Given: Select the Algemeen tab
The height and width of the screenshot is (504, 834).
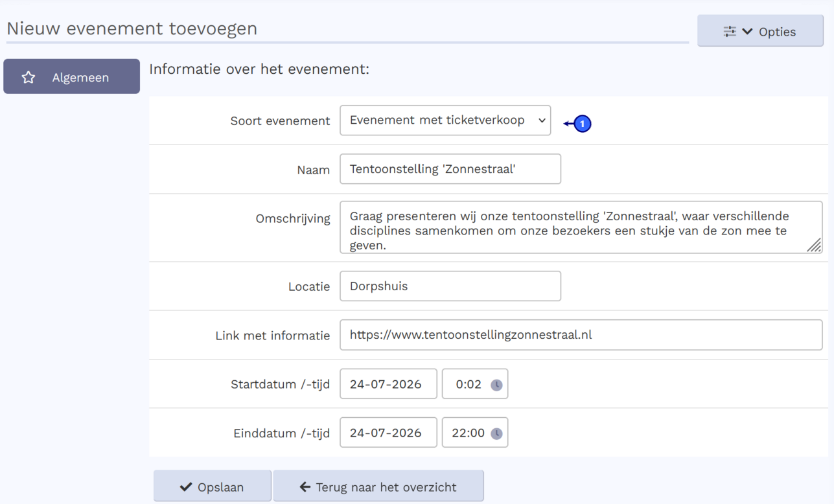Looking at the screenshot, I should tap(71, 76).
